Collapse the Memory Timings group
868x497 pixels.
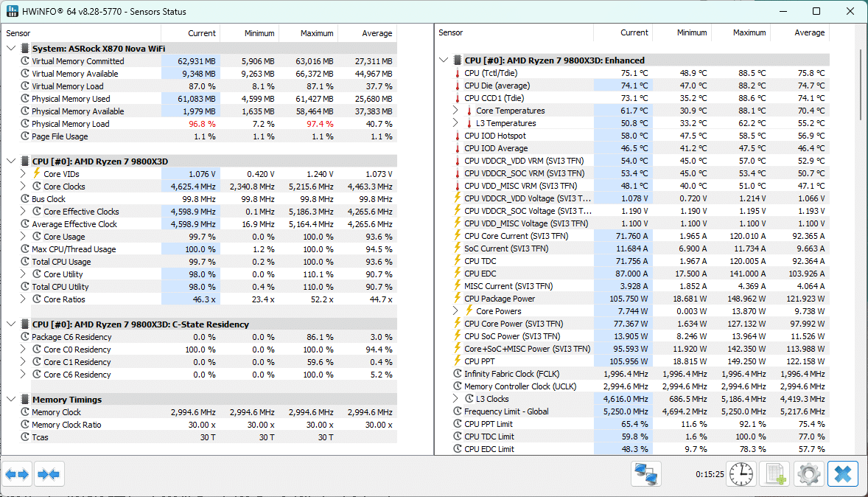point(10,400)
